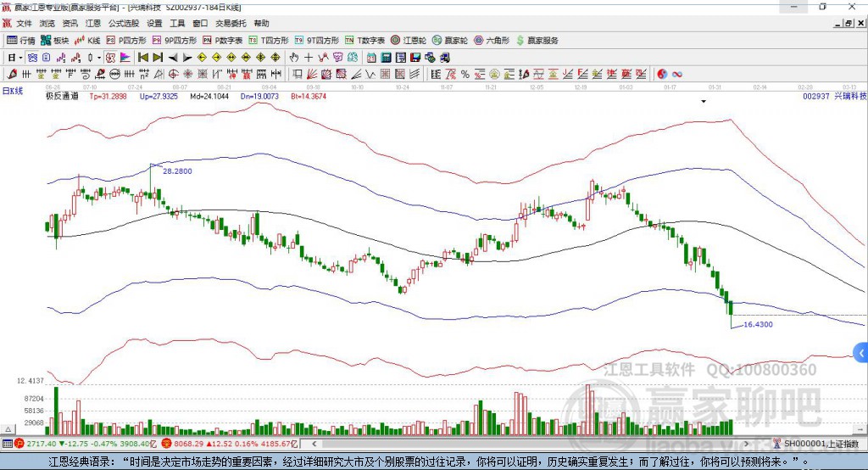
Task: Select the hand pan tool
Action: coord(294,58)
